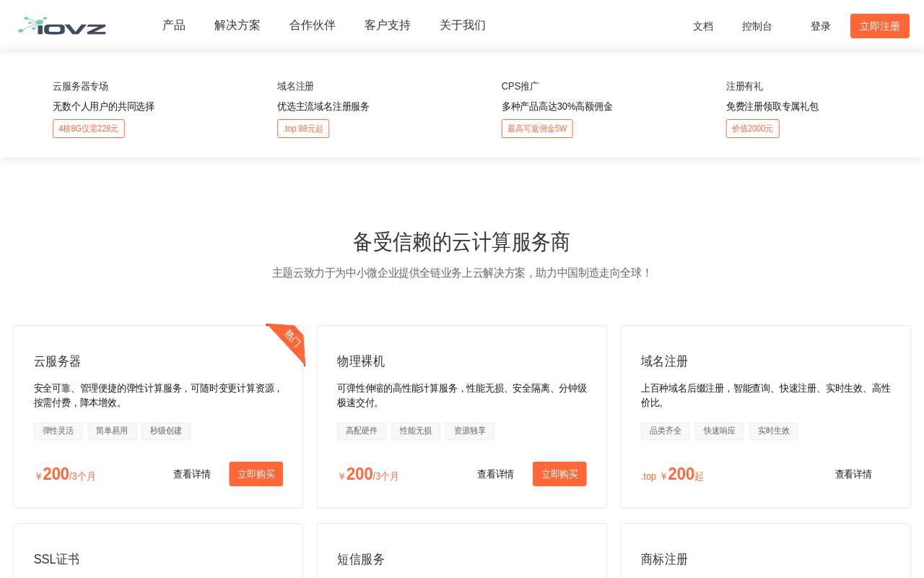Click the 价值2000元 tag

(753, 129)
